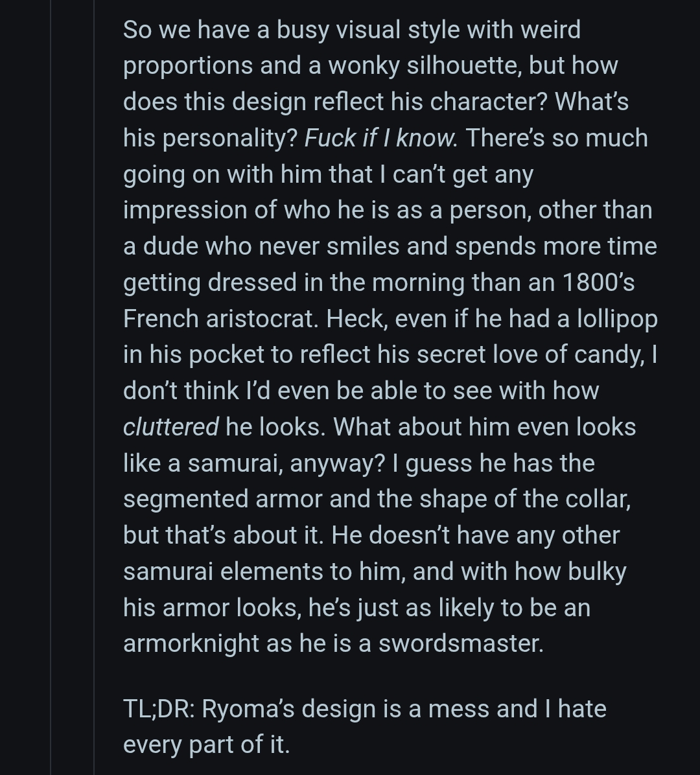This screenshot has width=700, height=775.
Task: Click the word 'swordsmaster.' ending the paragraph
Action: click(x=461, y=643)
